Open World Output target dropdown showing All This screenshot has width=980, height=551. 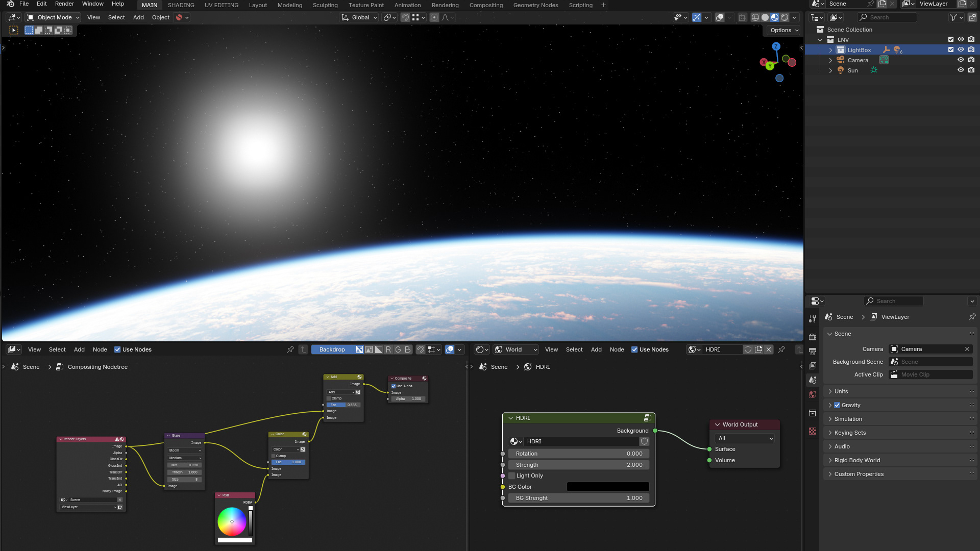(x=745, y=438)
